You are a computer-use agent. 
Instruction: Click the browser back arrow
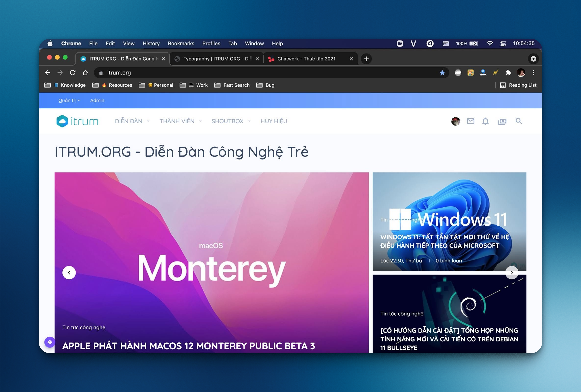tap(47, 73)
